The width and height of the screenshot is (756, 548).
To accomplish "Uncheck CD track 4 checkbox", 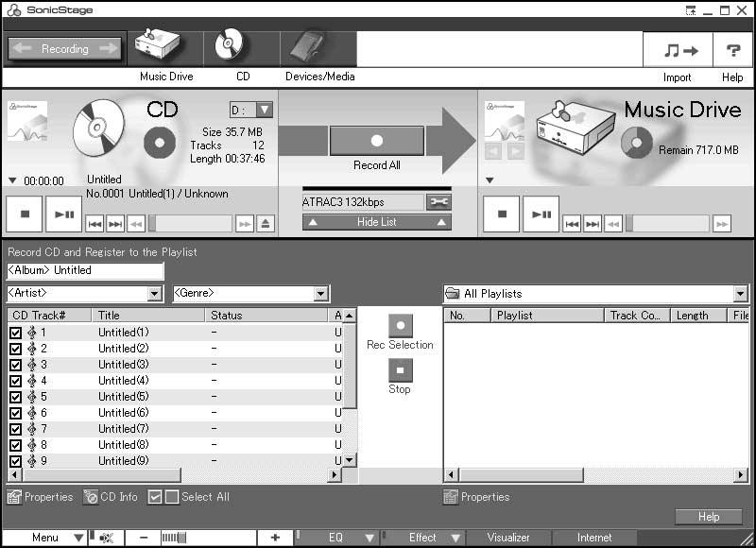I will (15, 382).
